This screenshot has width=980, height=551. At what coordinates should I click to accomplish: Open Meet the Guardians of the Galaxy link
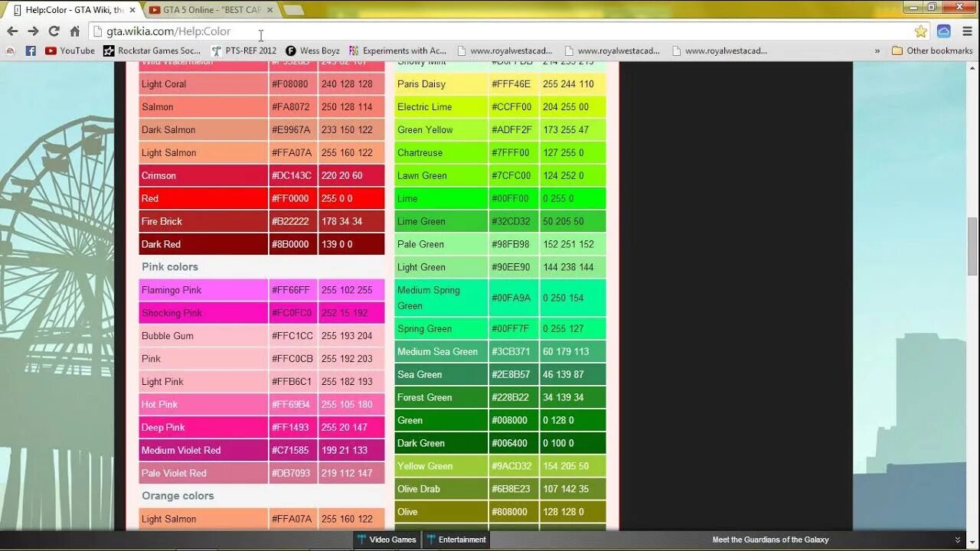(x=770, y=540)
